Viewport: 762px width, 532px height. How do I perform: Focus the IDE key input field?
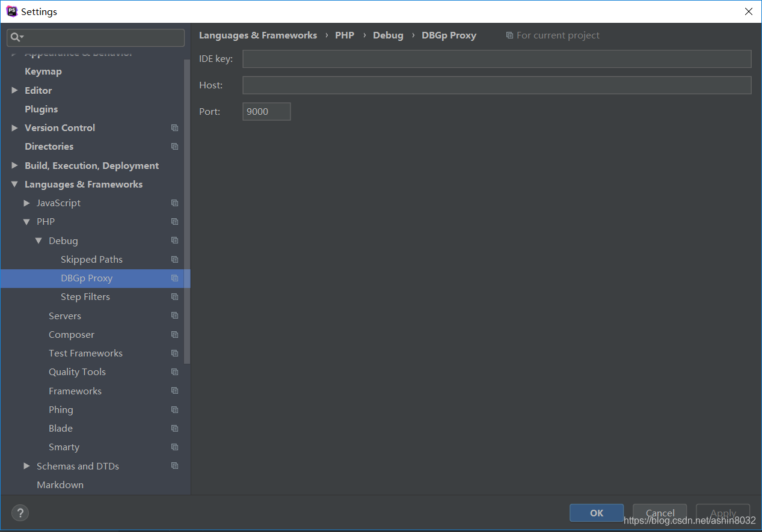[x=497, y=59]
